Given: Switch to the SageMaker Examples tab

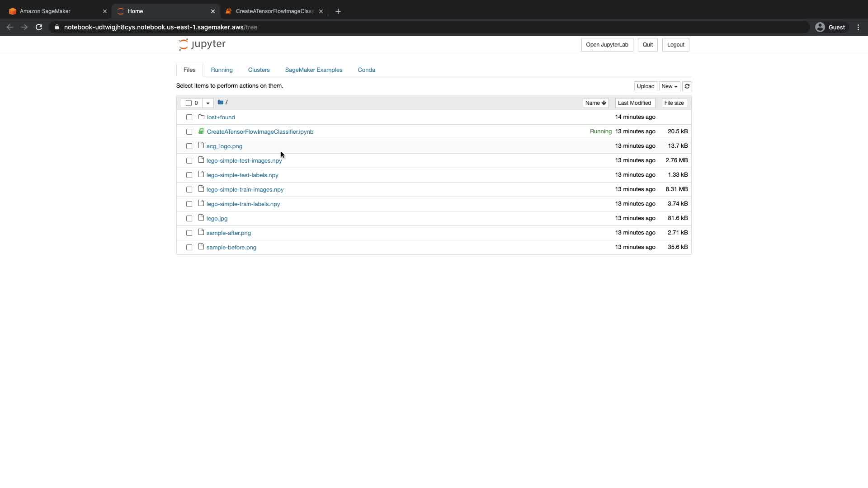Looking at the screenshot, I should (313, 70).
